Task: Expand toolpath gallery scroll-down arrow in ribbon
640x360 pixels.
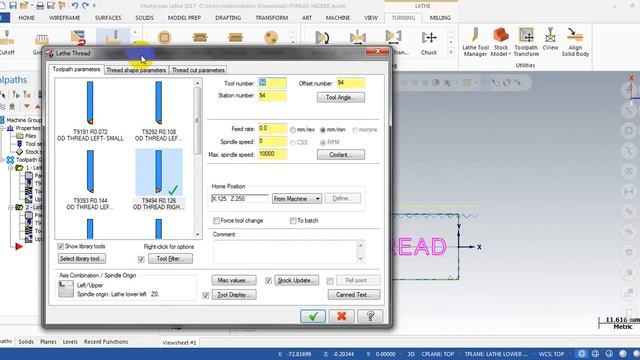Action: point(136,41)
